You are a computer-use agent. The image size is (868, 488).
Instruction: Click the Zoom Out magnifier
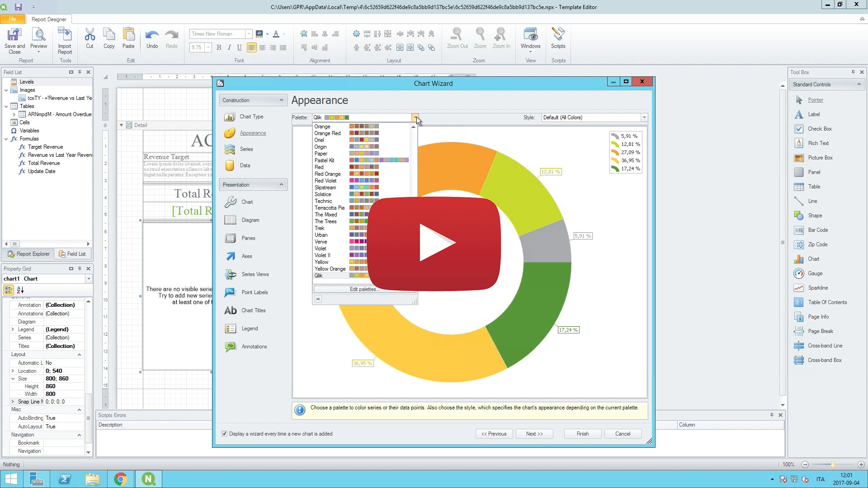(457, 35)
